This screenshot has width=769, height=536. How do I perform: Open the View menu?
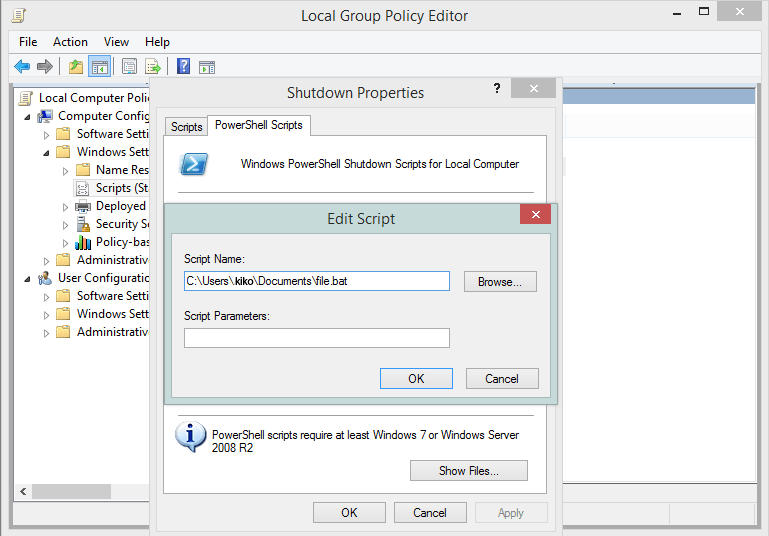(116, 42)
